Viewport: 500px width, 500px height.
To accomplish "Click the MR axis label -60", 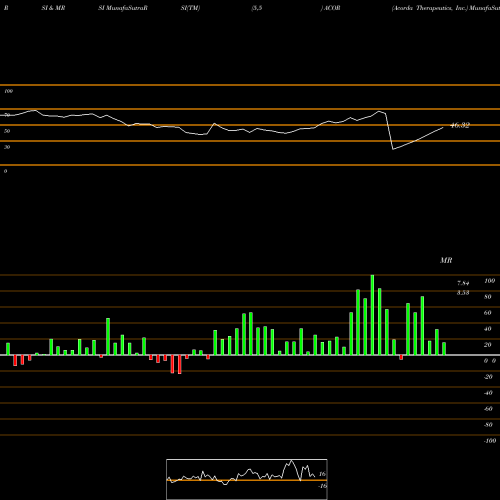I will (x=488, y=409).
